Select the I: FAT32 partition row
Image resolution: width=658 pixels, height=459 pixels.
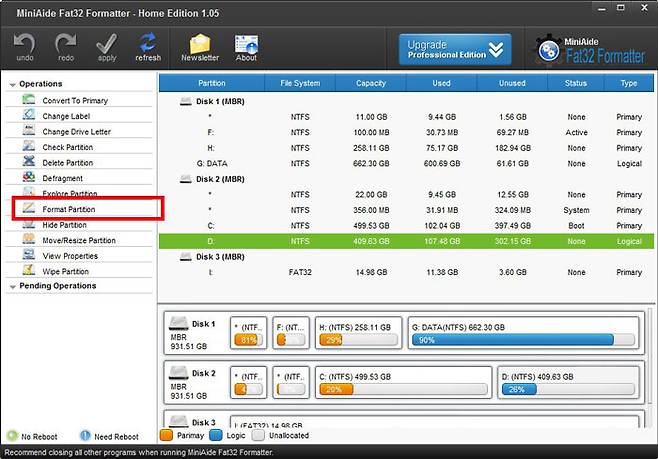click(400, 272)
